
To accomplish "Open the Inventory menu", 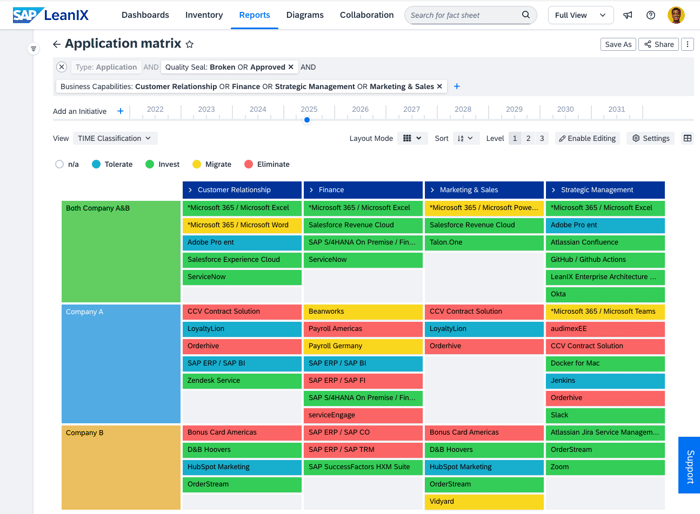I will tap(204, 15).
